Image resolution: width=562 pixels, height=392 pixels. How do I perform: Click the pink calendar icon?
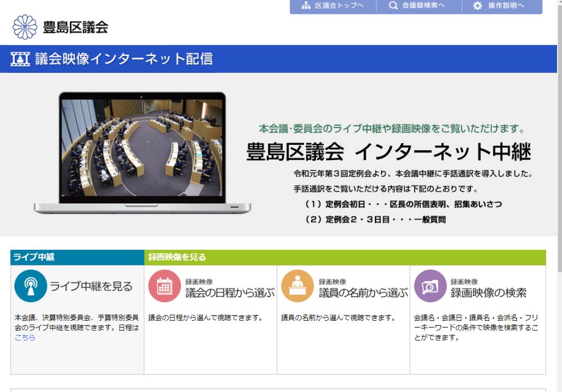(165, 286)
